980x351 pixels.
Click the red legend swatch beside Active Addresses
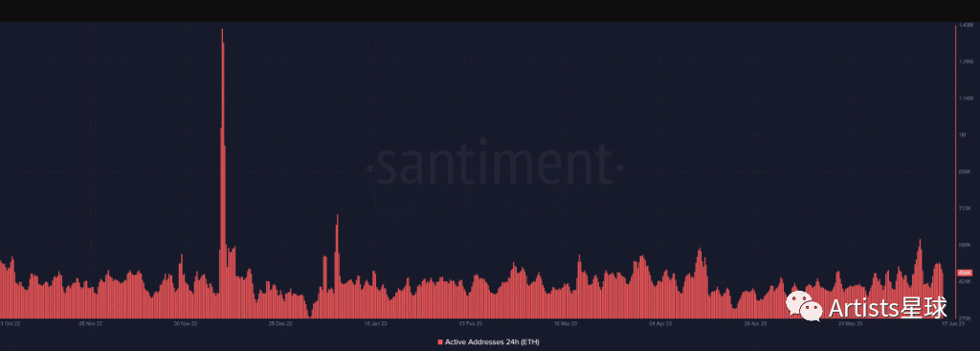440,342
